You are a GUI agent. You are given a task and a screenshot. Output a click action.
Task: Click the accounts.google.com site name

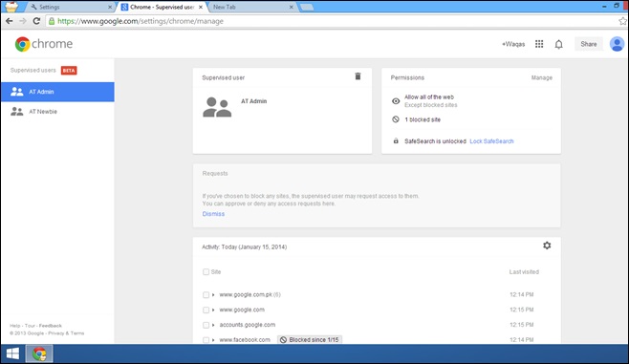(x=247, y=325)
